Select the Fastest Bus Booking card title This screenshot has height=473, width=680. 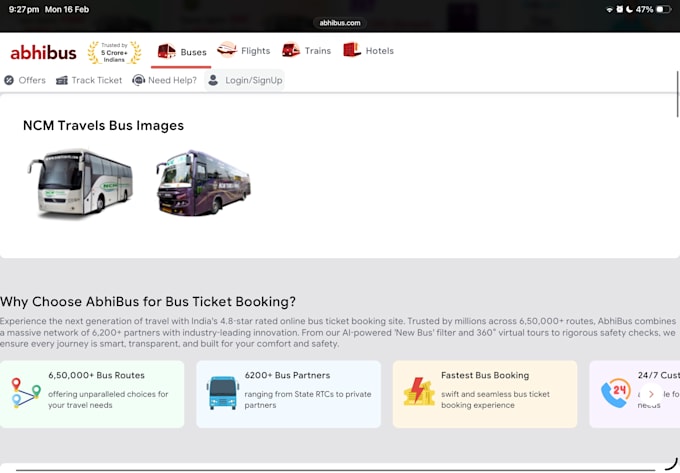(x=485, y=375)
